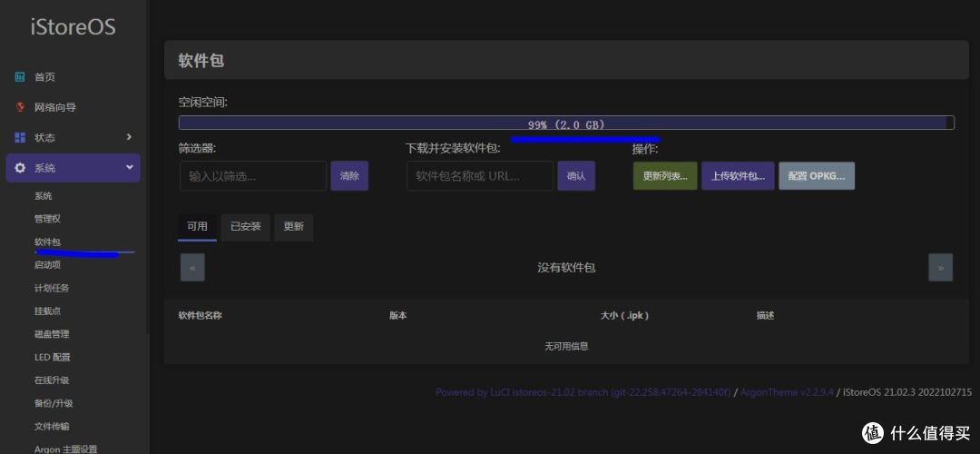The height and width of the screenshot is (454, 980).
Task: Click the 上传软件包 button
Action: click(x=738, y=176)
